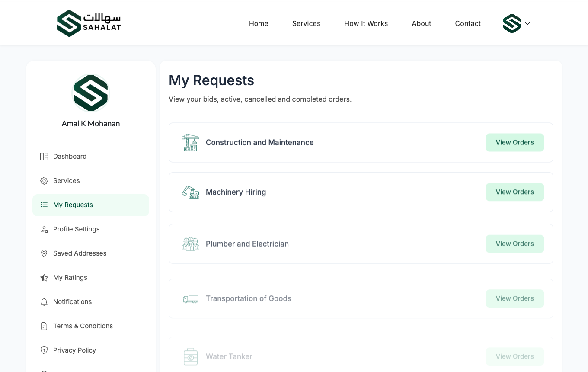
Task: Click the Amal K Mohanan user name
Action: [x=91, y=124]
